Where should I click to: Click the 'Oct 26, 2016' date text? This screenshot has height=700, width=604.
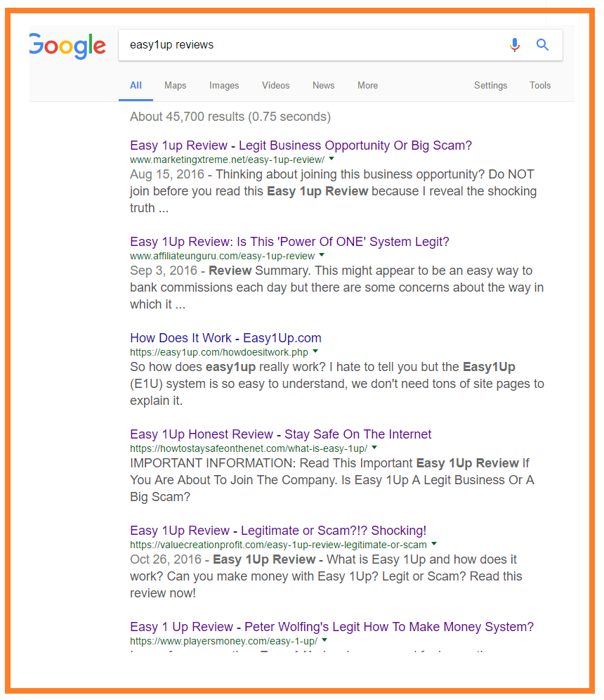coord(166,560)
